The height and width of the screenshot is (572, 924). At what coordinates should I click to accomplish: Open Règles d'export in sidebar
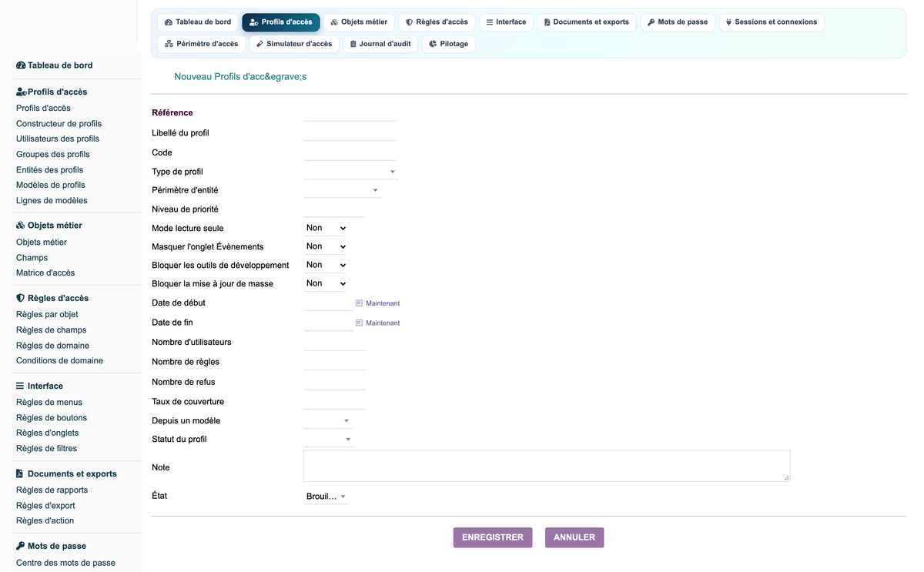pyautogui.click(x=45, y=506)
